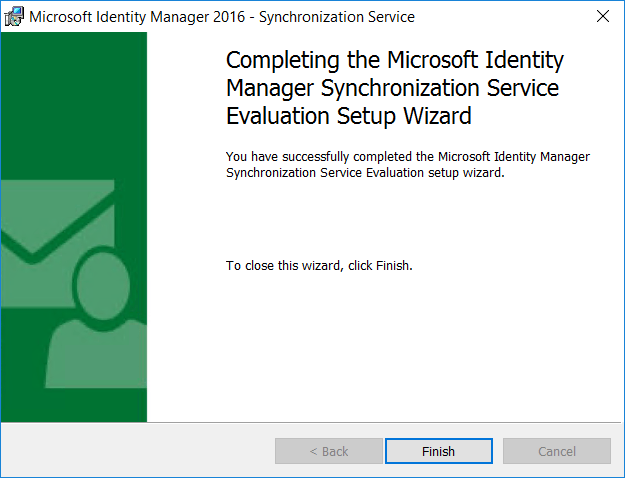Viewport: 625px width, 478px height.
Task: Click the installer icon in the title bar
Action: (x=14, y=16)
